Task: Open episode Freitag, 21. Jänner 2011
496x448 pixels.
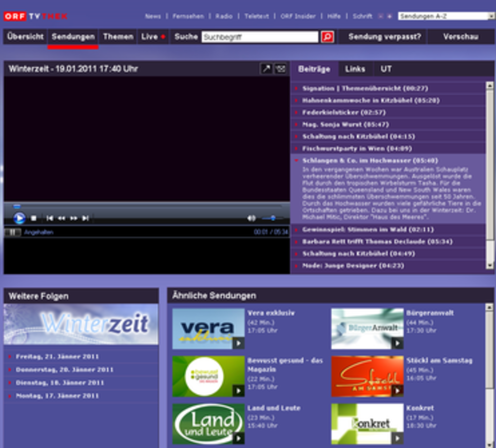Action: tap(57, 357)
